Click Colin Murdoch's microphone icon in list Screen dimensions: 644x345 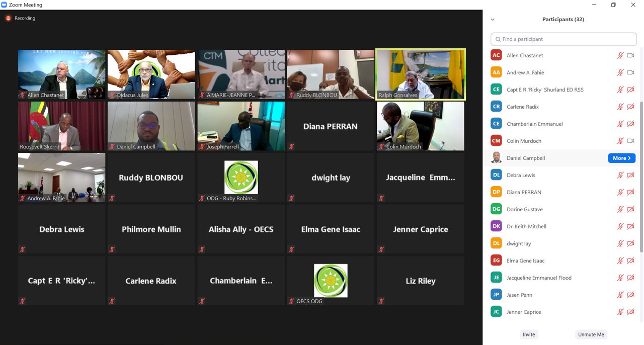coord(620,141)
